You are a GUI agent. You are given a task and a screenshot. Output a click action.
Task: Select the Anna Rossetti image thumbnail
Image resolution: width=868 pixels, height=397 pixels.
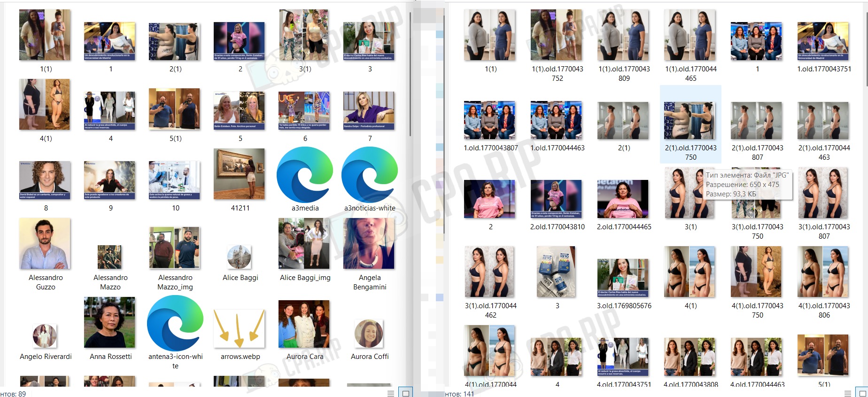tap(109, 322)
